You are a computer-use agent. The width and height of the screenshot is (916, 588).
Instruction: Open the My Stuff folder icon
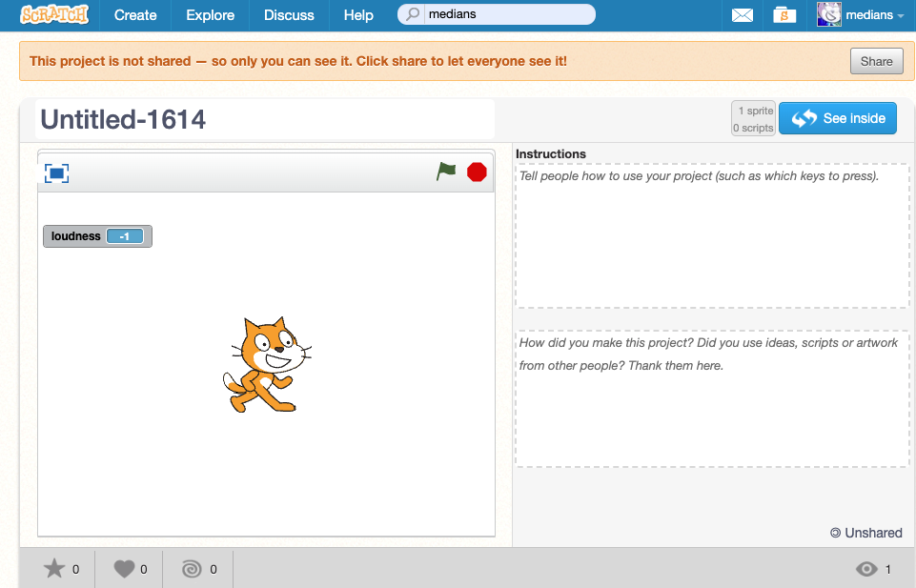pyautogui.click(x=784, y=15)
